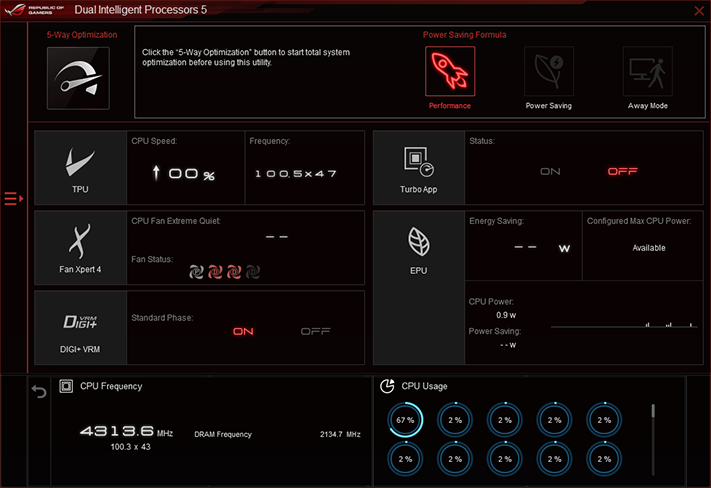Click the 4313.6 MHz CPU frequency readout
The image size is (711, 488).
(126, 431)
